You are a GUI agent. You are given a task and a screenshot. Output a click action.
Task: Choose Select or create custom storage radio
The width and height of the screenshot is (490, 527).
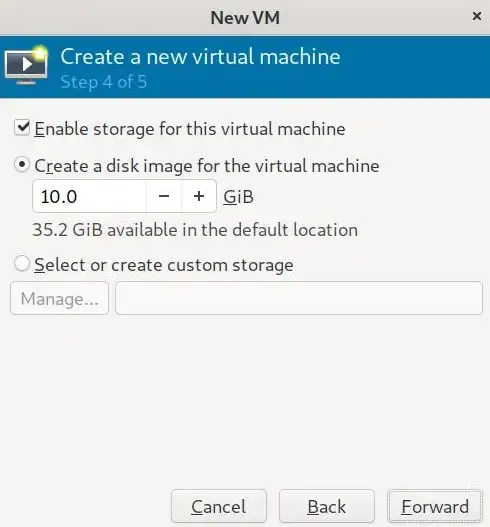(22, 264)
